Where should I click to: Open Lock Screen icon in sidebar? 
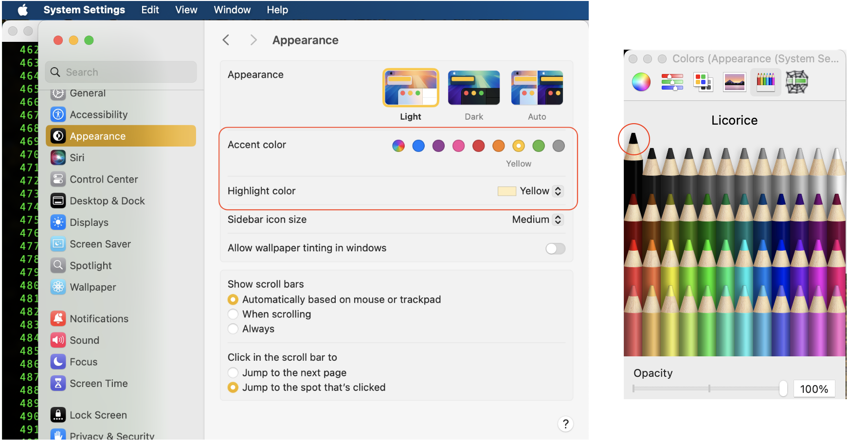click(x=58, y=415)
